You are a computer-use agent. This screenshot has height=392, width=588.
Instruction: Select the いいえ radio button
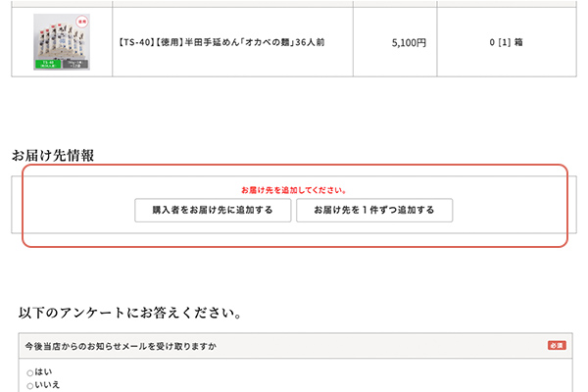[x=29, y=385]
